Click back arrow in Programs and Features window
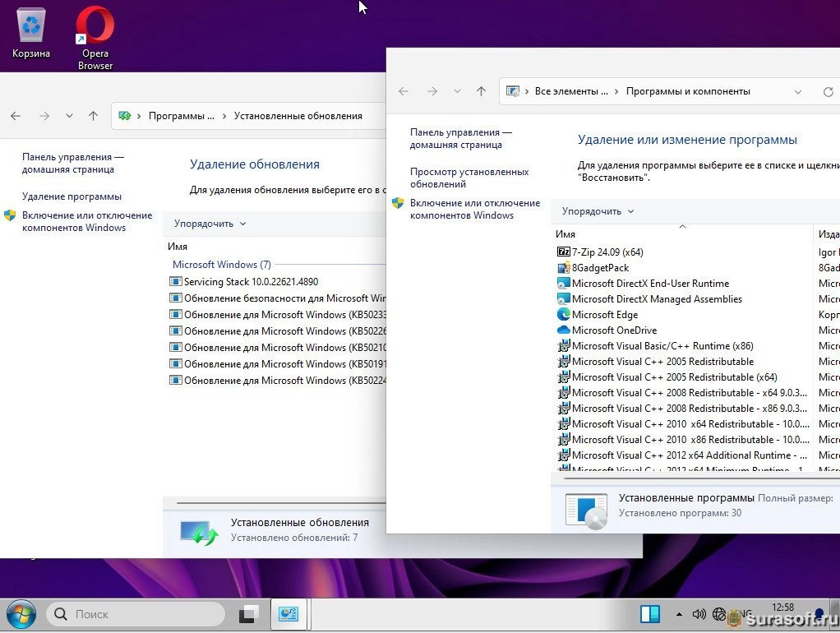Viewport: 840px width, 633px height. [x=404, y=91]
